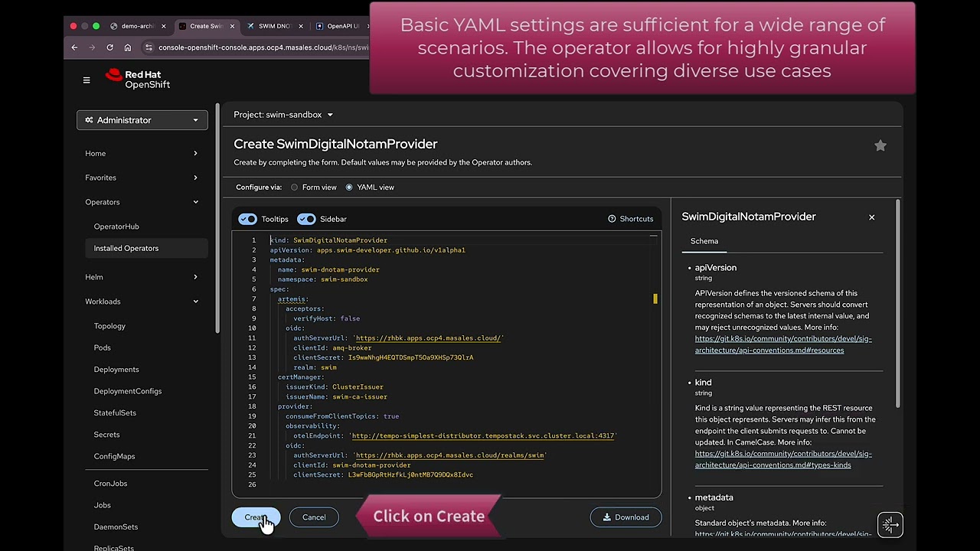Open ConfigMaps in navigation
The height and width of the screenshot is (551, 980).
pos(114,456)
